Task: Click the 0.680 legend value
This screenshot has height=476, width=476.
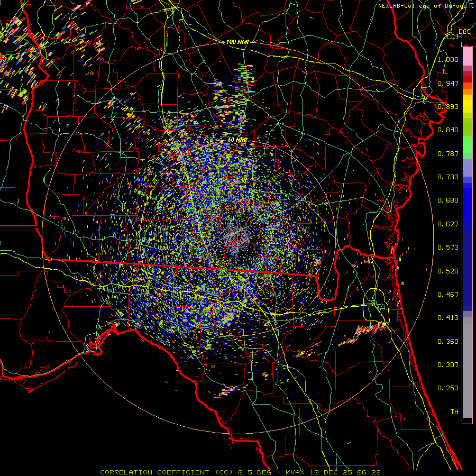Action: [x=448, y=200]
